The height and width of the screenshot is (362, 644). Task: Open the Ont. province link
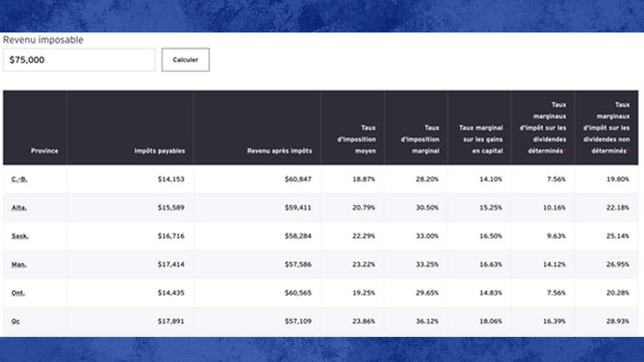pos(19,292)
